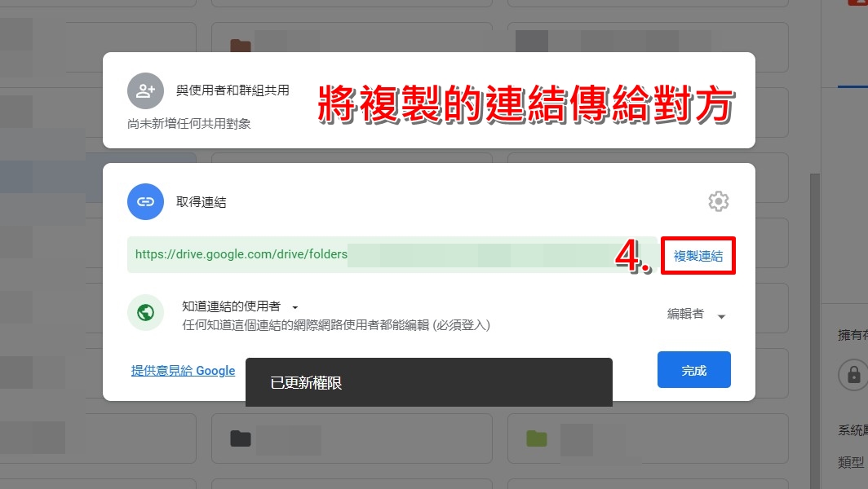This screenshot has height=489, width=868.
Task: Click the blue link icon beside 取得連結
Action: point(145,201)
